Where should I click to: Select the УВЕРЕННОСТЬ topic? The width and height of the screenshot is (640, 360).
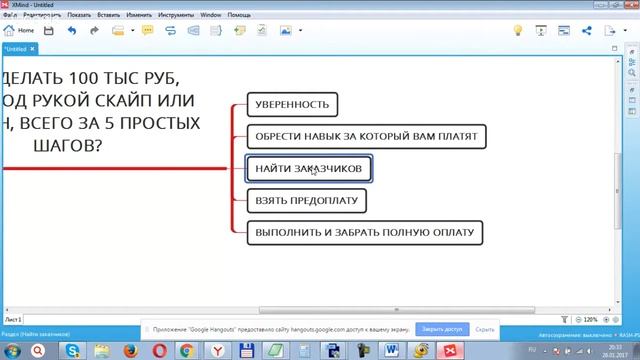coord(292,104)
